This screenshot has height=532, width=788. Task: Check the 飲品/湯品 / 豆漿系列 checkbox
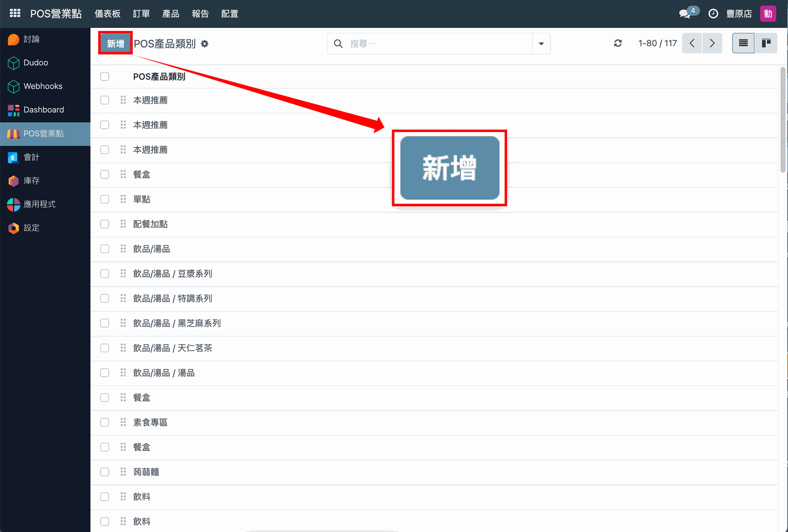105,274
